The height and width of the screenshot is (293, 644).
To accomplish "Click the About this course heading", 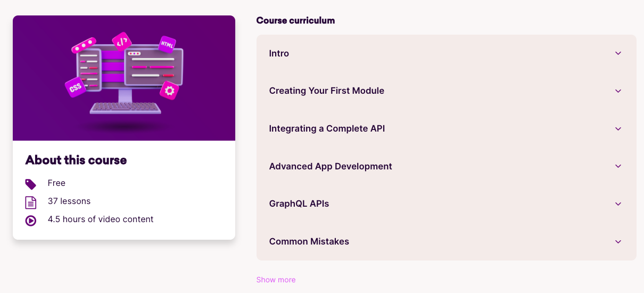I will (76, 160).
